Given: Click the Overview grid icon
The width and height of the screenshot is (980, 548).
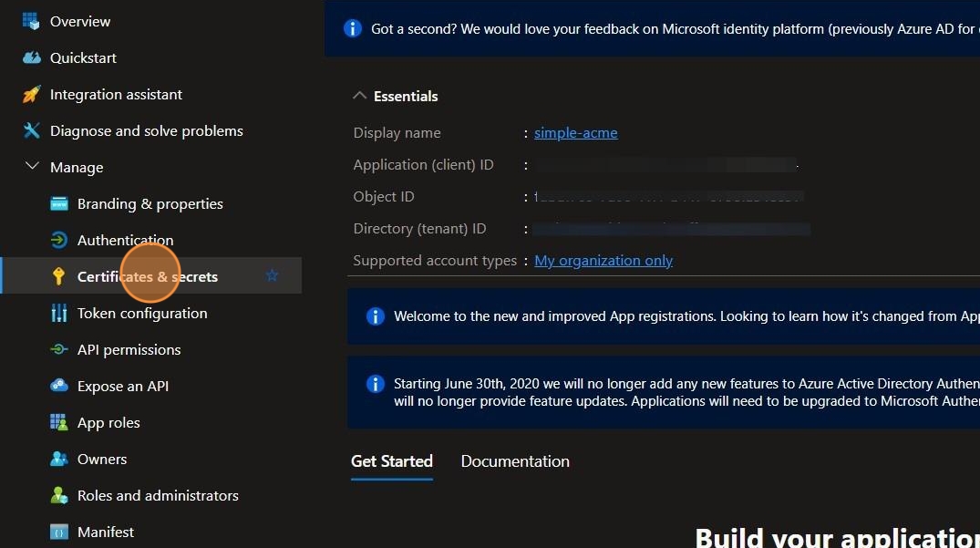Looking at the screenshot, I should (31, 21).
